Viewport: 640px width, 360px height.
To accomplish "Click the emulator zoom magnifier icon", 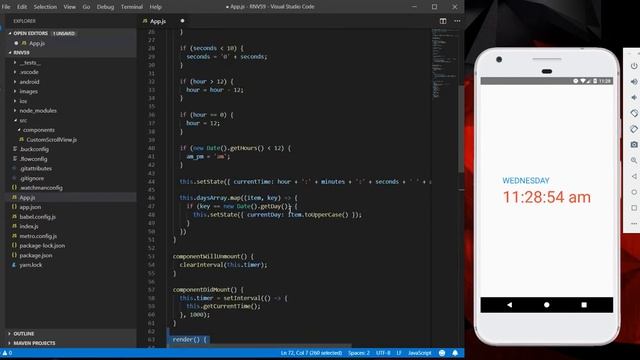I will coord(634,160).
